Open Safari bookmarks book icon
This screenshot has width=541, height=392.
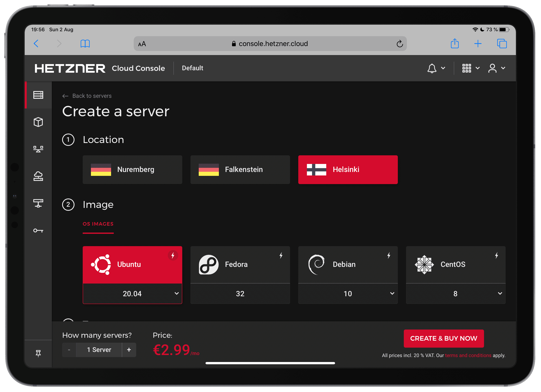(85, 44)
